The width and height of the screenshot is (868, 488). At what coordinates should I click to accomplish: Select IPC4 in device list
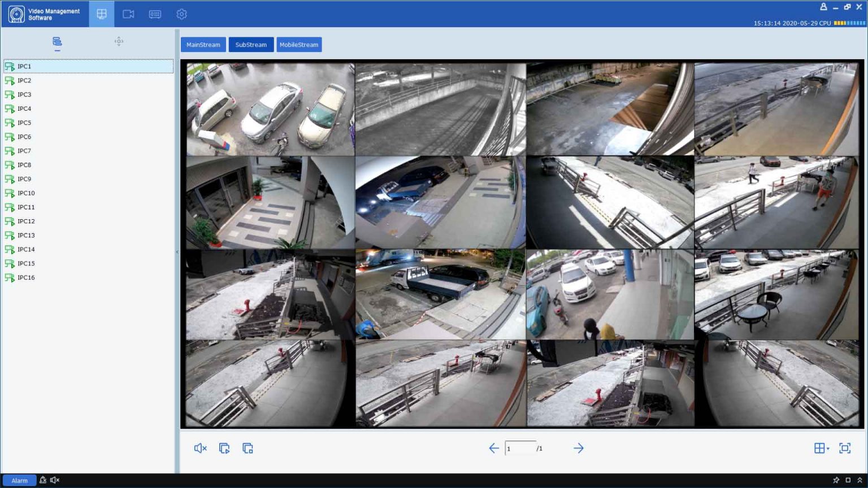89,108
